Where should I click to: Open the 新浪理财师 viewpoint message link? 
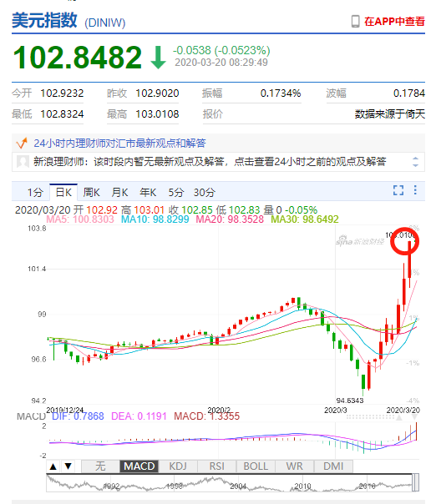click(210, 161)
